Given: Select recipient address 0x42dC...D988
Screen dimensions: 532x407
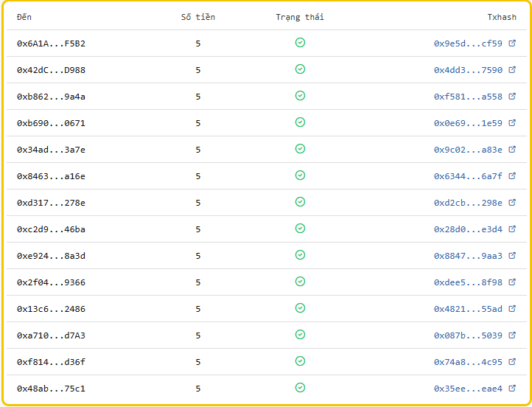Looking at the screenshot, I should pyautogui.click(x=51, y=70).
